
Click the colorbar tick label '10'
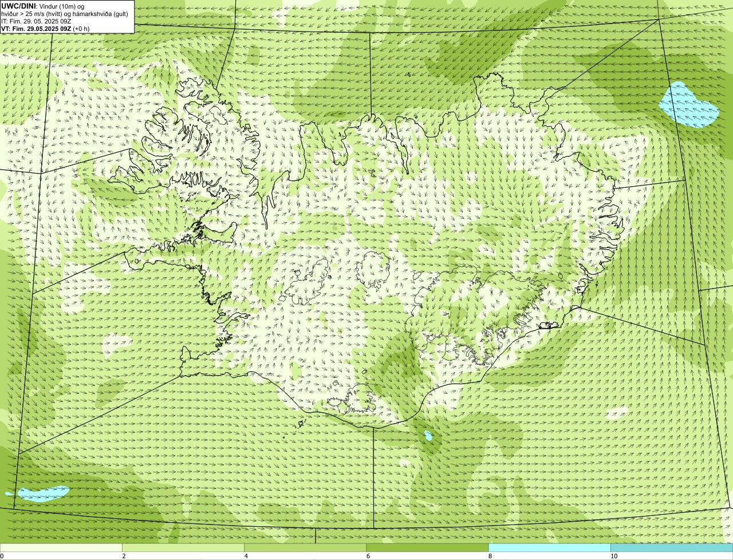click(x=613, y=556)
